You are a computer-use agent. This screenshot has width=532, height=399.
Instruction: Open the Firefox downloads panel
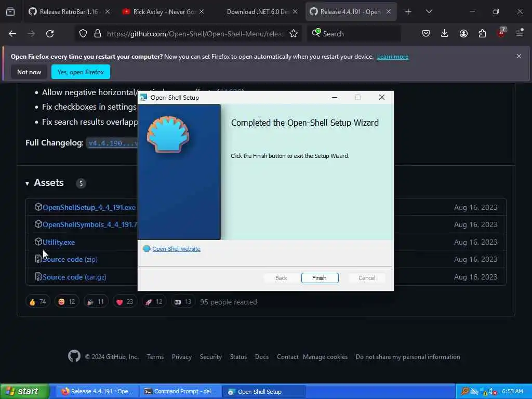pos(445,33)
